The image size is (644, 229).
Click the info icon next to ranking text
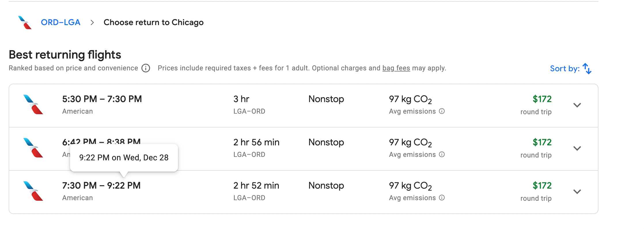pos(146,68)
